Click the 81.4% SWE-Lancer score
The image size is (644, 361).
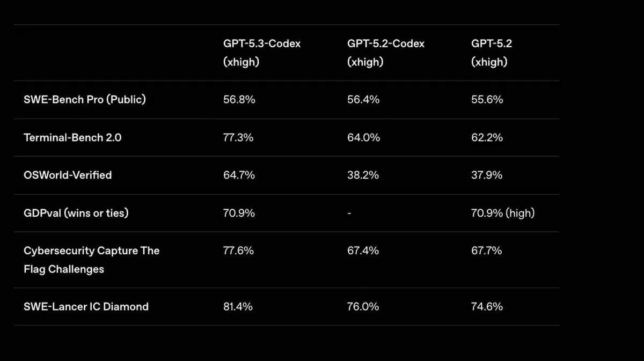pos(238,307)
